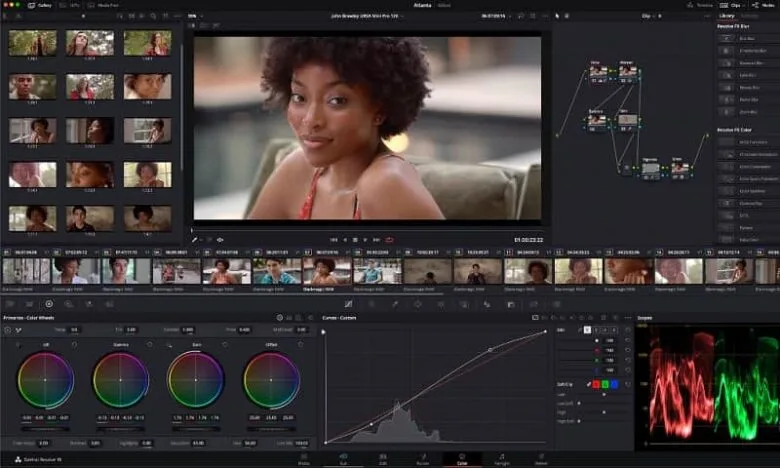Enable green soft clip channel
The width and height of the screenshot is (780, 468).
pos(605,384)
